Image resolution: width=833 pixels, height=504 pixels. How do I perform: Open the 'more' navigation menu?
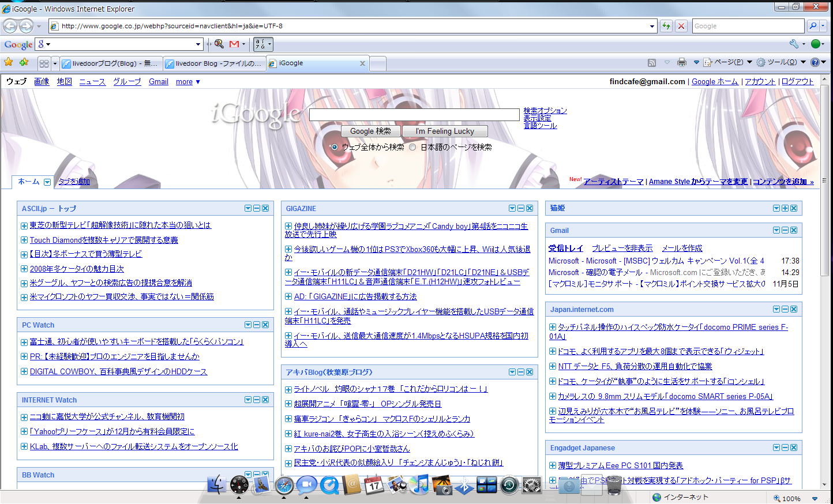coord(188,82)
